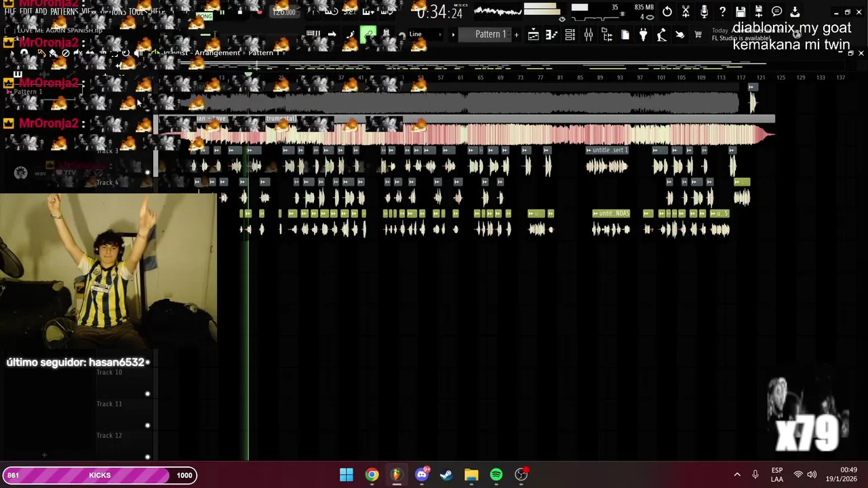Stop playback with the stop button
This screenshot has width=868, height=488.
[239, 12]
